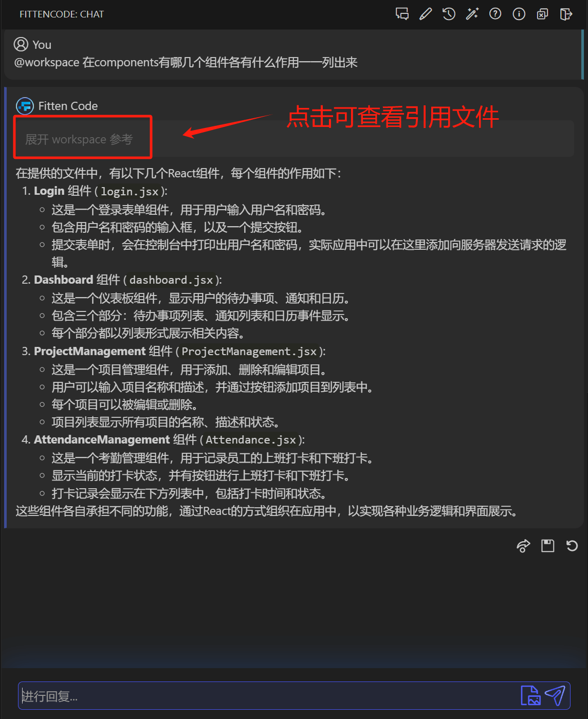Click the You user avatar icon

point(21,45)
